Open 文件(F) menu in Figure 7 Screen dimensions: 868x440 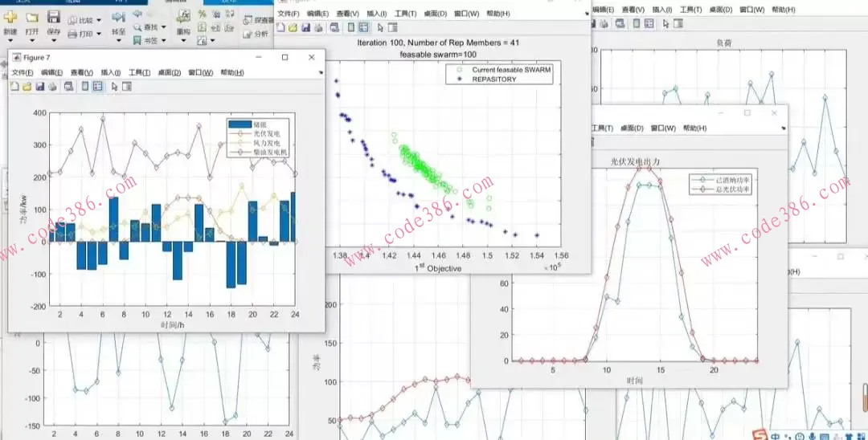(x=23, y=72)
